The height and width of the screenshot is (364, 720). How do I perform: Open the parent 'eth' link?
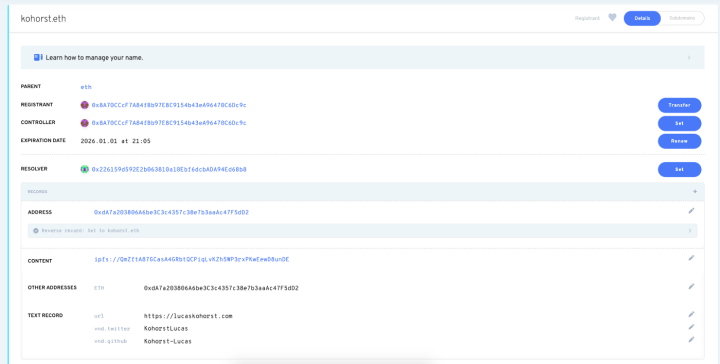(86, 87)
